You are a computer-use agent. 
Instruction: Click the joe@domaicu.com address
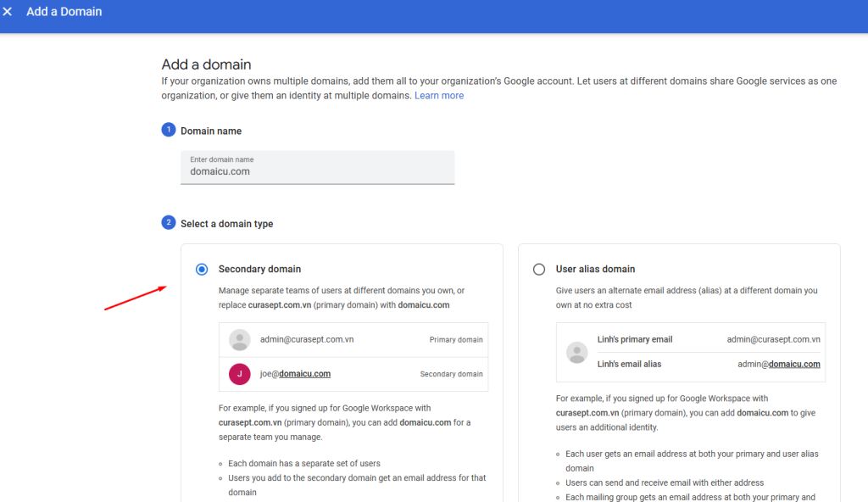pyautogui.click(x=295, y=374)
